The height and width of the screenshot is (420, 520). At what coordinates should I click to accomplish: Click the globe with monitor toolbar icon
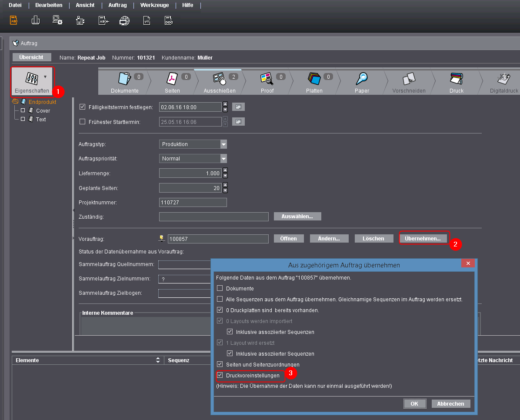click(124, 20)
